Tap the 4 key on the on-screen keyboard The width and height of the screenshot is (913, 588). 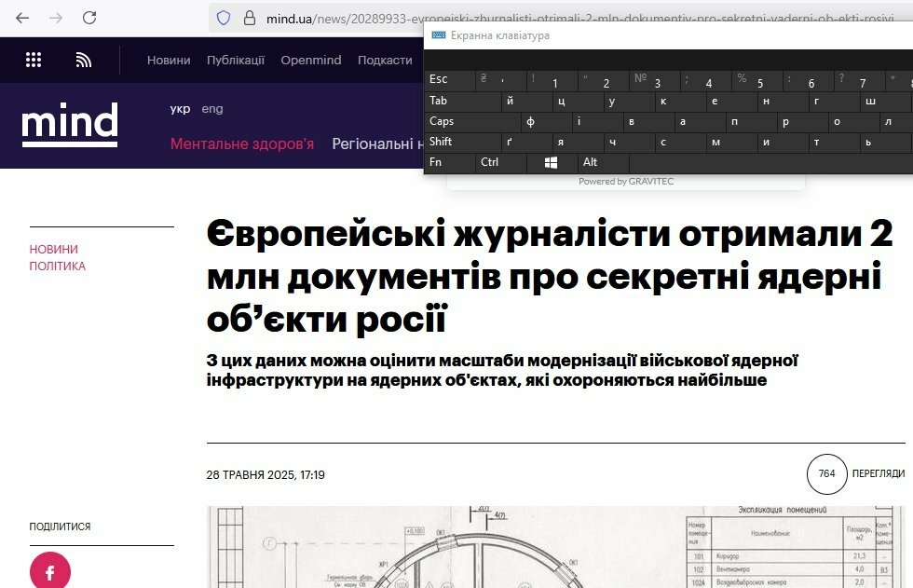tap(705, 80)
